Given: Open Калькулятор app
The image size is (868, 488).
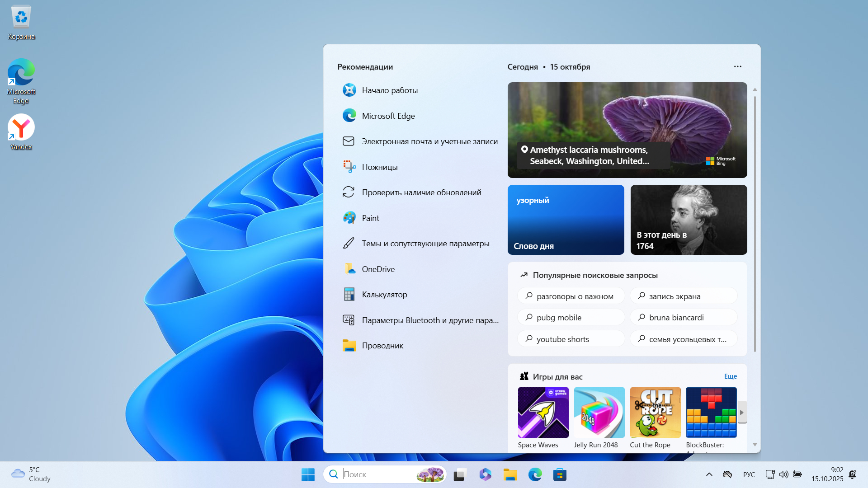Looking at the screenshot, I should (384, 295).
